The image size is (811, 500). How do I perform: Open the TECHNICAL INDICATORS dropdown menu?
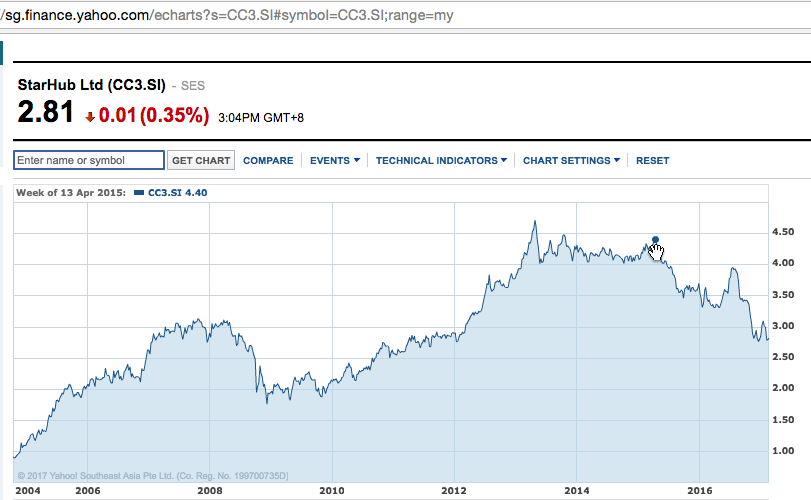(x=441, y=161)
